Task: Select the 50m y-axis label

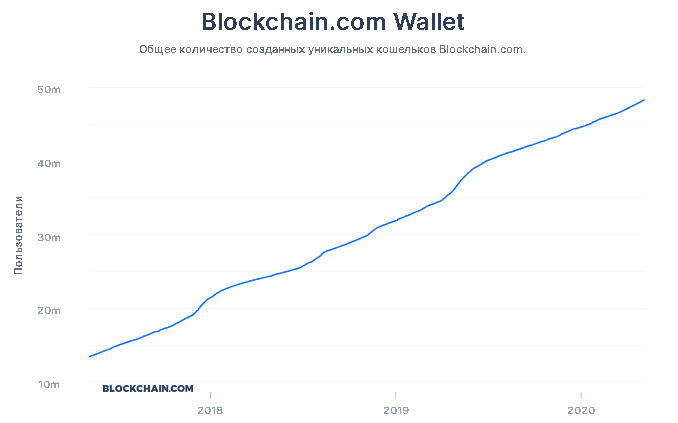Action: 50,89
